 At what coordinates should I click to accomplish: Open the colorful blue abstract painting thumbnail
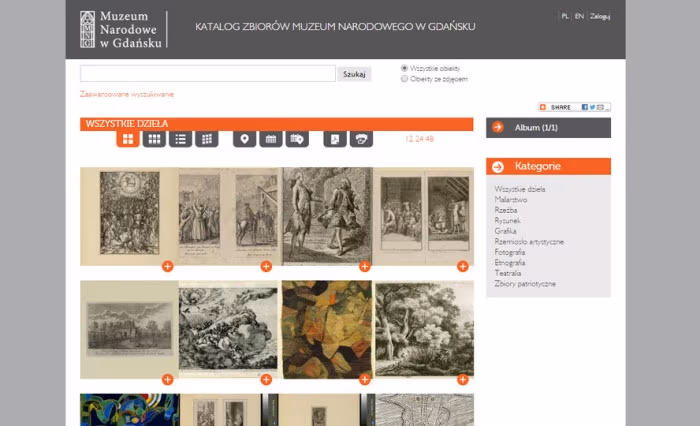(x=130, y=410)
